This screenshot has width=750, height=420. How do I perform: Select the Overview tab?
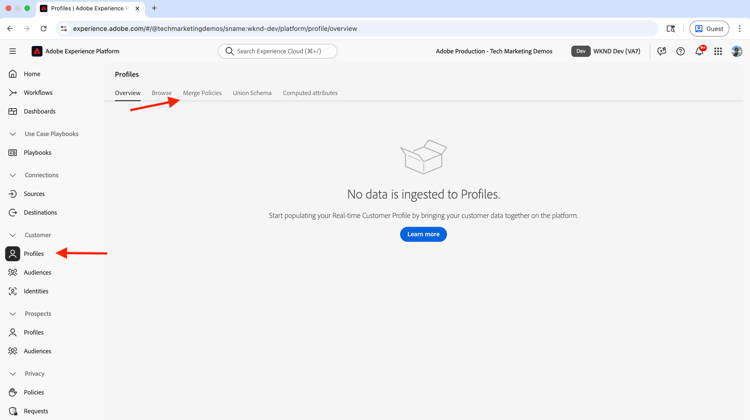(x=128, y=93)
